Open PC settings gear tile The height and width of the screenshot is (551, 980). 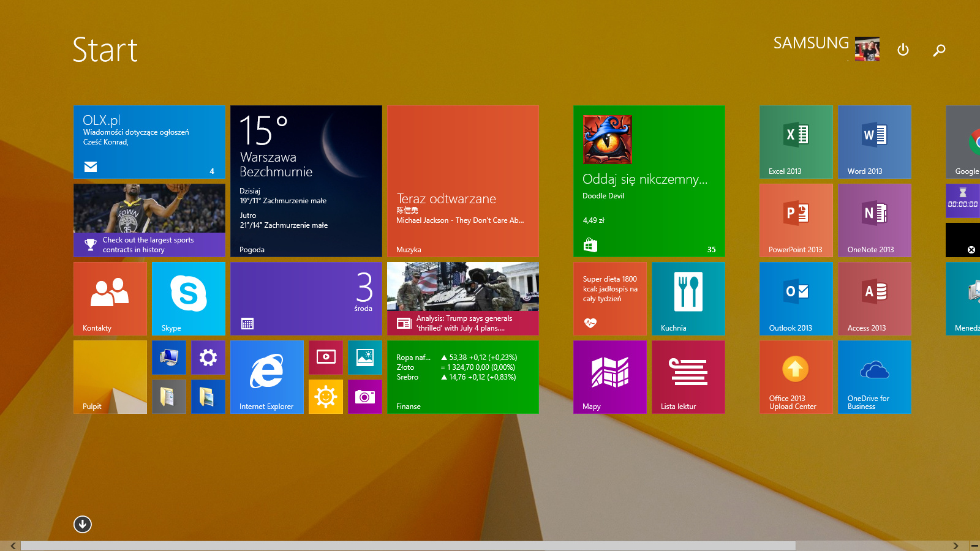coord(208,358)
